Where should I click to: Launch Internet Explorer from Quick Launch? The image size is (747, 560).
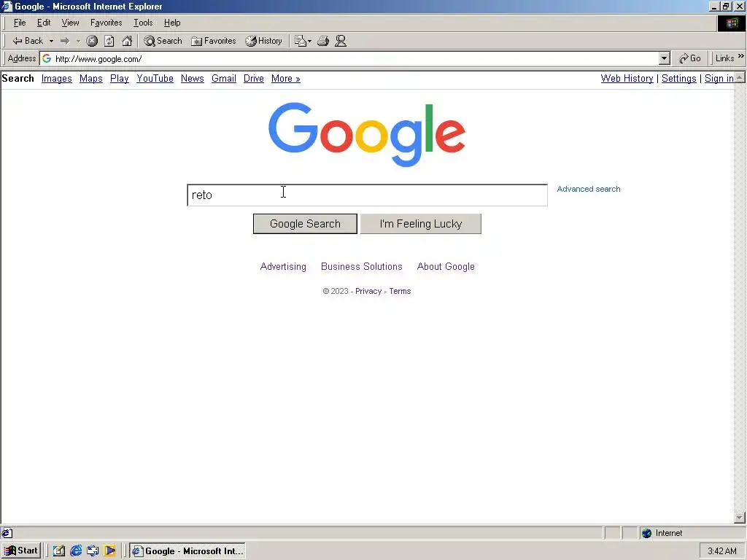[76, 551]
